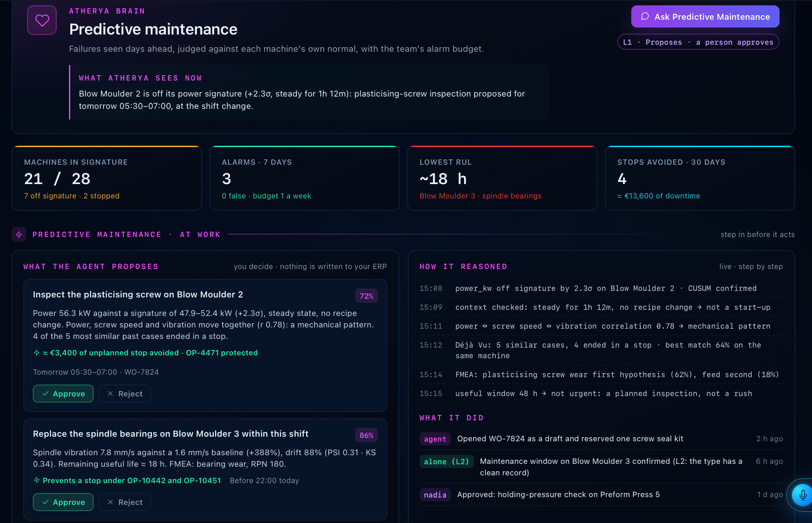
Task: Click the nadia tag
Action: [435, 495]
